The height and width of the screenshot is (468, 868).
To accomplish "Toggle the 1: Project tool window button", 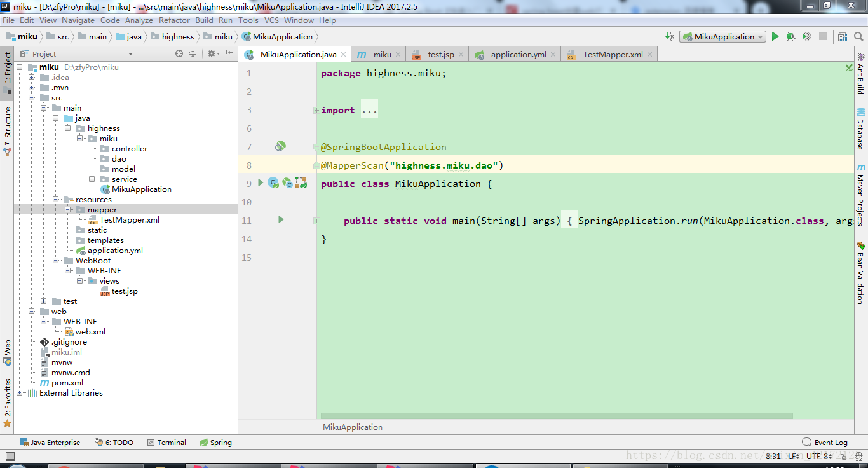I will (x=7, y=72).
